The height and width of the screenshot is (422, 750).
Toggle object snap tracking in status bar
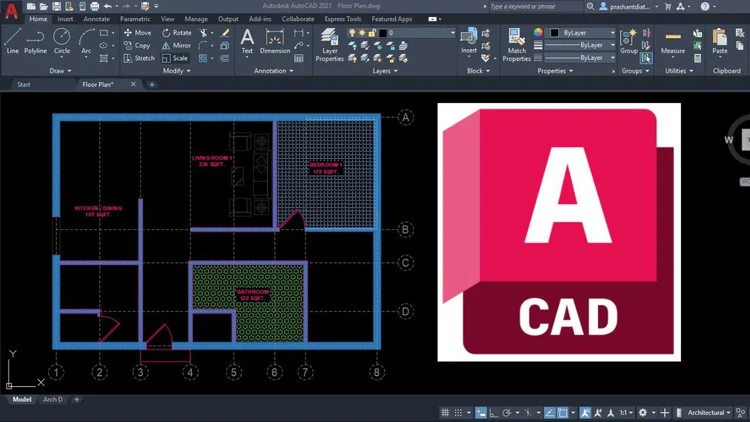550,412
